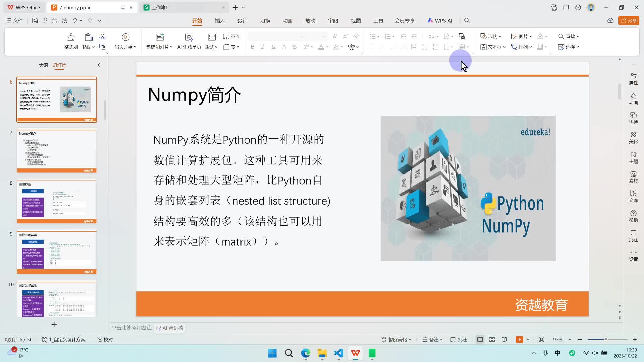This screenshot has height=362, width=644.
Task: Select slide 8 thumbnail 创建数组
Action: (x=57, y=201)
